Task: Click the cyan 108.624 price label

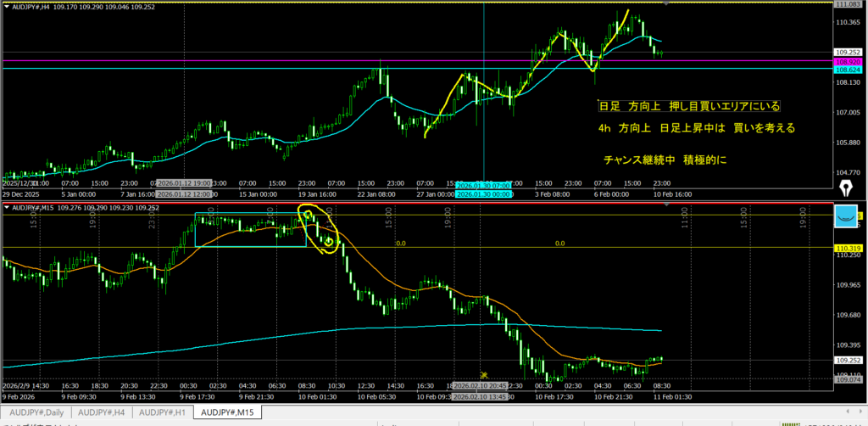Action: pyautogui.click(x=848, y=70)
